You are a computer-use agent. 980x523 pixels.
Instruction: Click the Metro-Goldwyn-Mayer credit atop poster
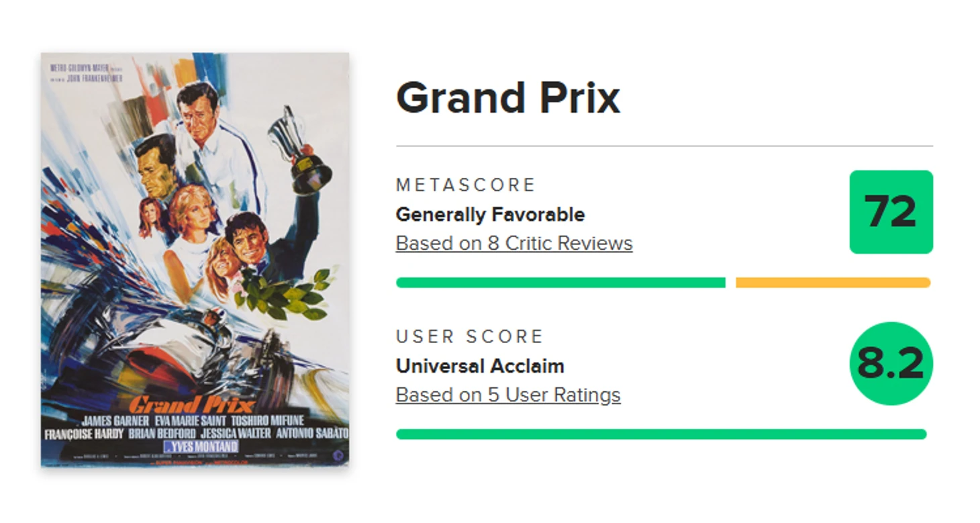tap(79, 68)
